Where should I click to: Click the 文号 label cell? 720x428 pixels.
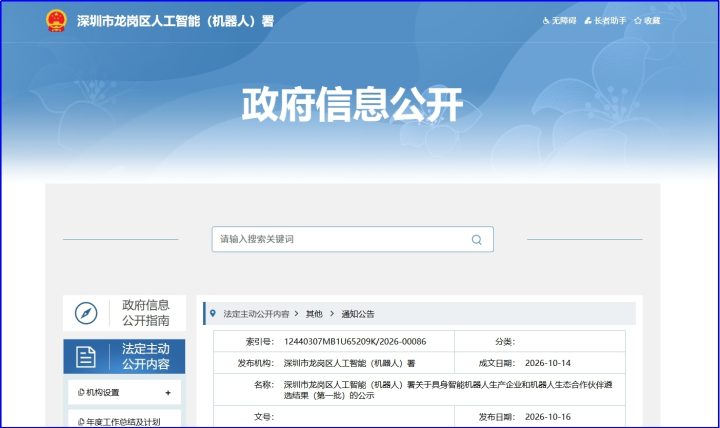tap(264, 417)
